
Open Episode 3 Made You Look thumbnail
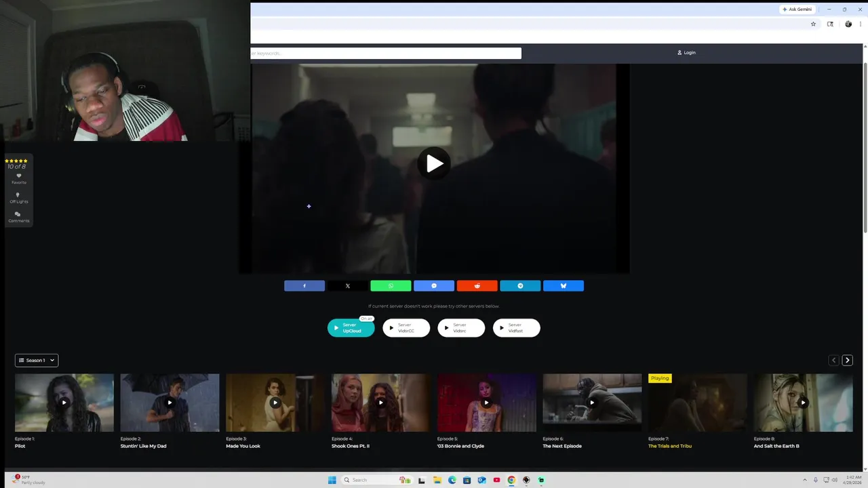275,403
